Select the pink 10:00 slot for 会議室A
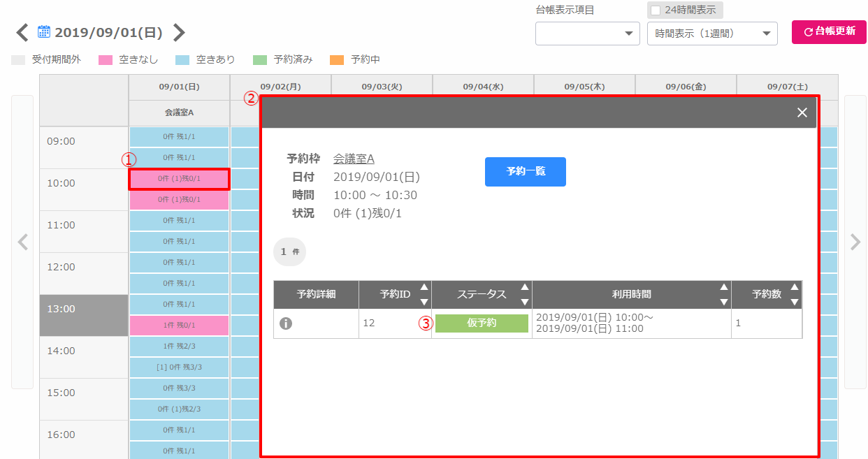 point(179,179)
